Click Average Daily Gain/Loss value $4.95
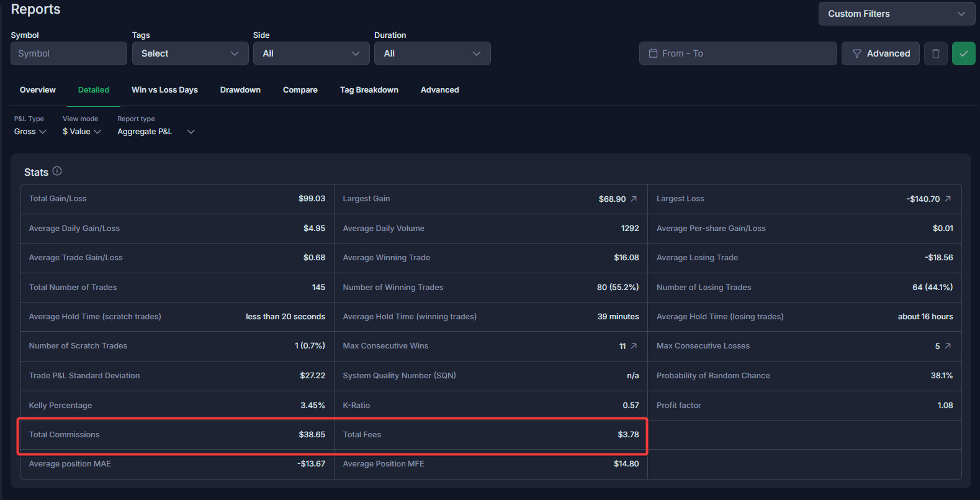The width and height of the screenshot is (980, 500). [x=314, y=229]
